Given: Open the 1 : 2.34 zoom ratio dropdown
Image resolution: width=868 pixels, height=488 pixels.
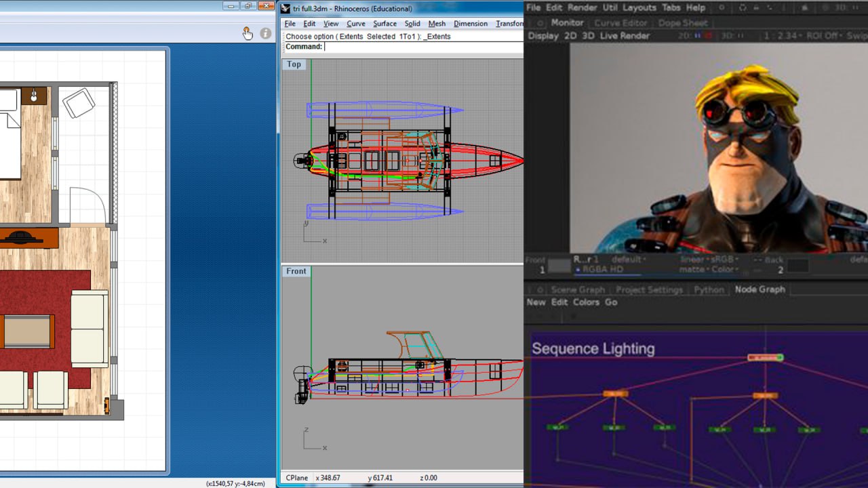Looking at the screenshot, I should (x=784, y=36).
